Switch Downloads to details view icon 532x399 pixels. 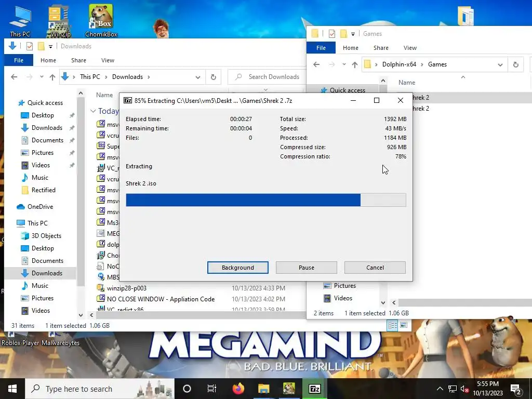[x=393, y=325]
